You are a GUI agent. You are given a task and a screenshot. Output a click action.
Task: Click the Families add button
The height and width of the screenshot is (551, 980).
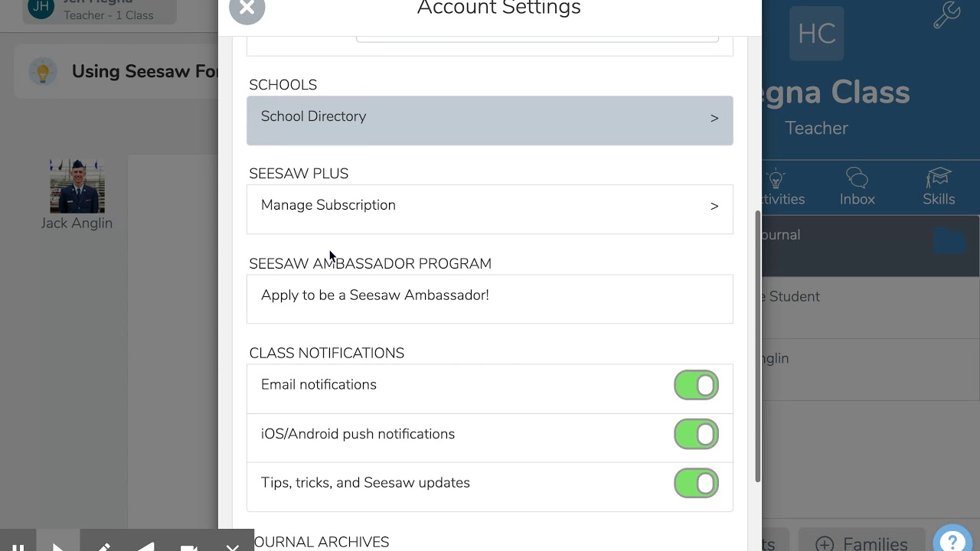[x=862, y=540]
